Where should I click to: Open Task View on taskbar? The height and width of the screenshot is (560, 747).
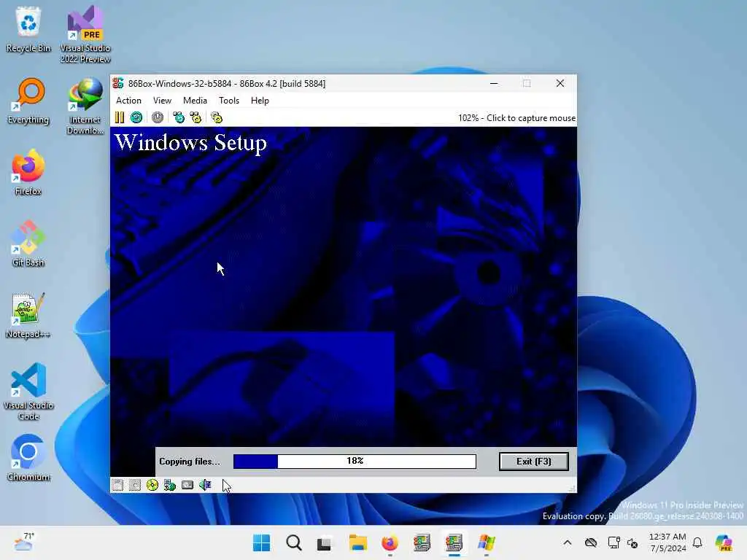coord(325,542)
